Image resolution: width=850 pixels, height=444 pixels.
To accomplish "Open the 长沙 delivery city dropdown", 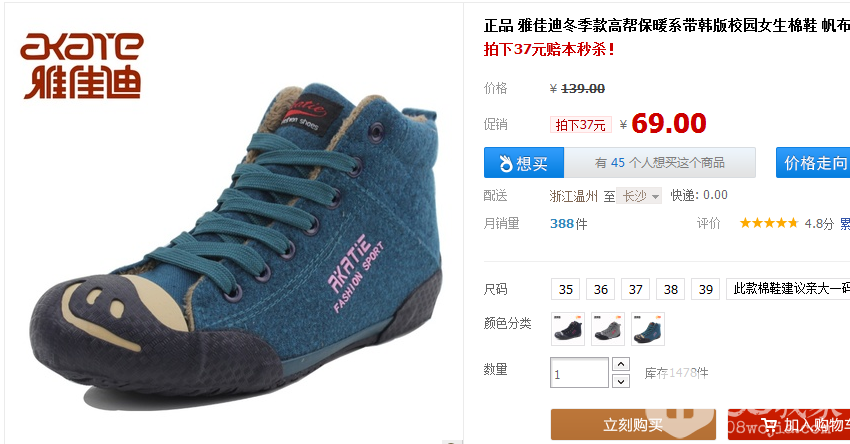I will 640,196.
